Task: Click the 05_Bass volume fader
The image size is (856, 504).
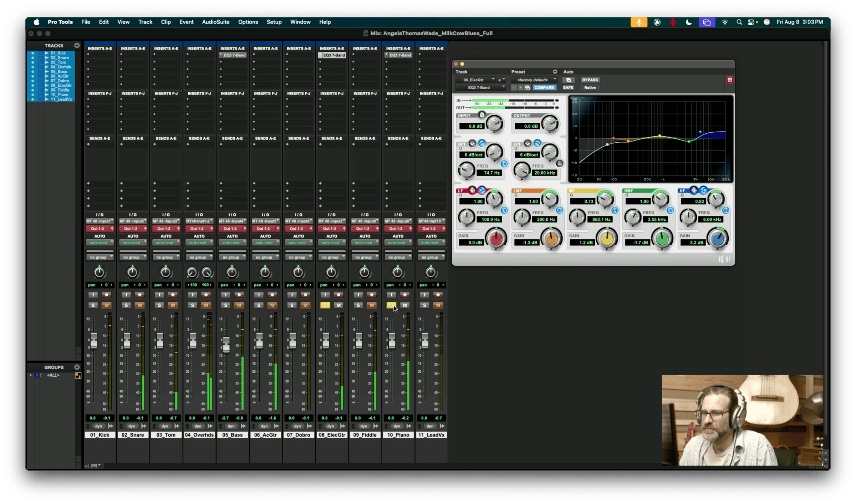Action: coord(226,344)
